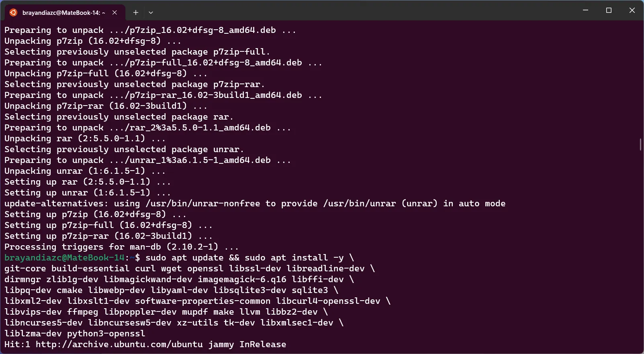This screenshot has height=354, width=644.
Task: Close the brayandiazc@MateBook-14 terminal tab
Action: [115, 12]
